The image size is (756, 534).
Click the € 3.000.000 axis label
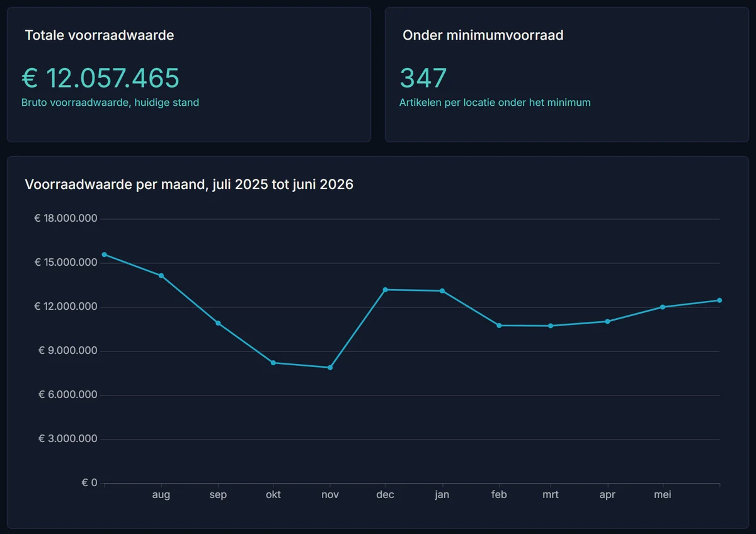[x=68, y=439]
